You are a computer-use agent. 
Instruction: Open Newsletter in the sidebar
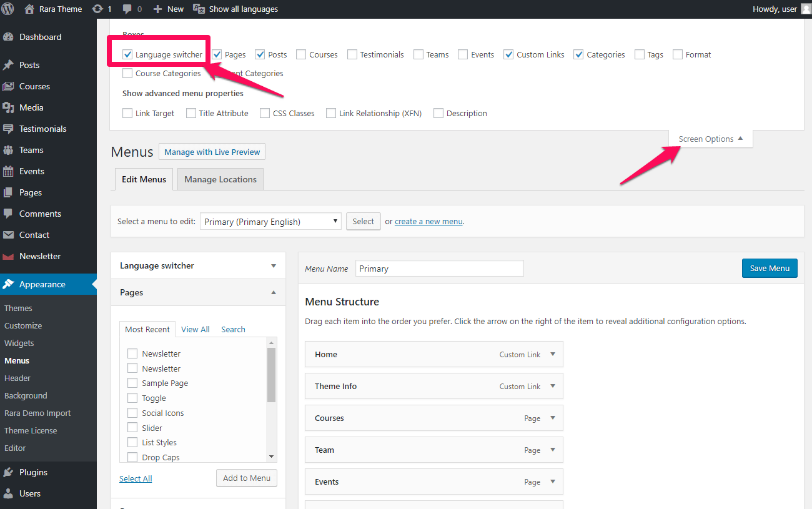tap(40, 256)
